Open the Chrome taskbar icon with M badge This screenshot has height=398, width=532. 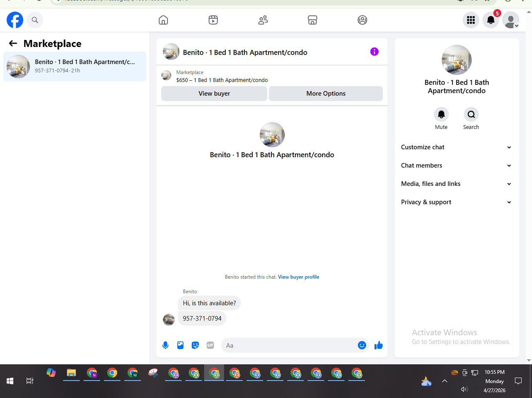coord(133,373)
